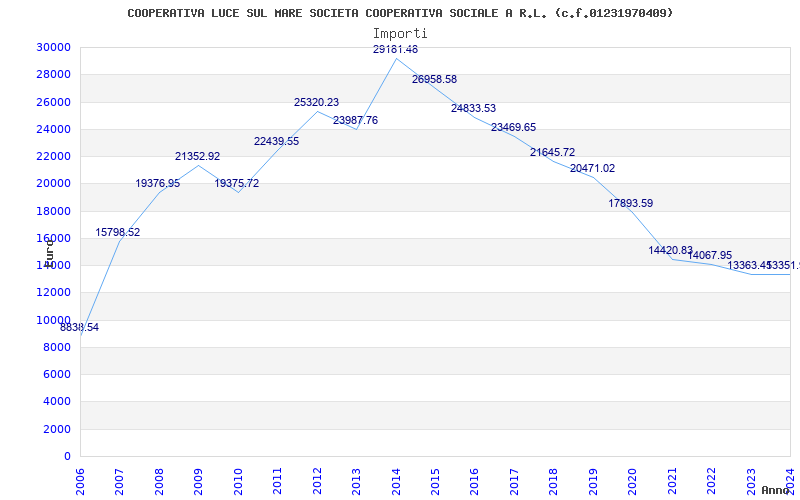800x500 pixels.
Task: Click the 'Anno' x-axis label
Action: pyautogui.click(x=776, y=490)
